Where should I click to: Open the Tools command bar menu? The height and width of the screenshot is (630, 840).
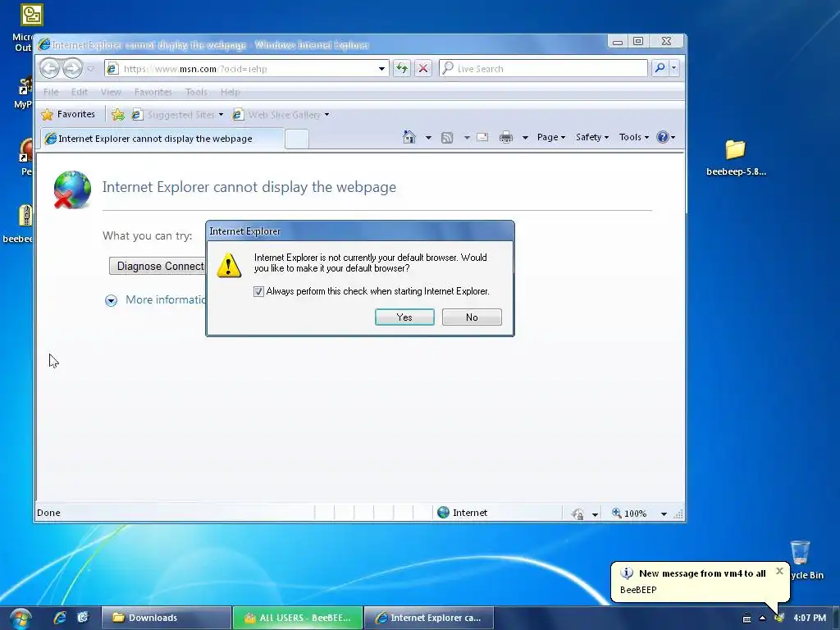(x=634, y=137)
